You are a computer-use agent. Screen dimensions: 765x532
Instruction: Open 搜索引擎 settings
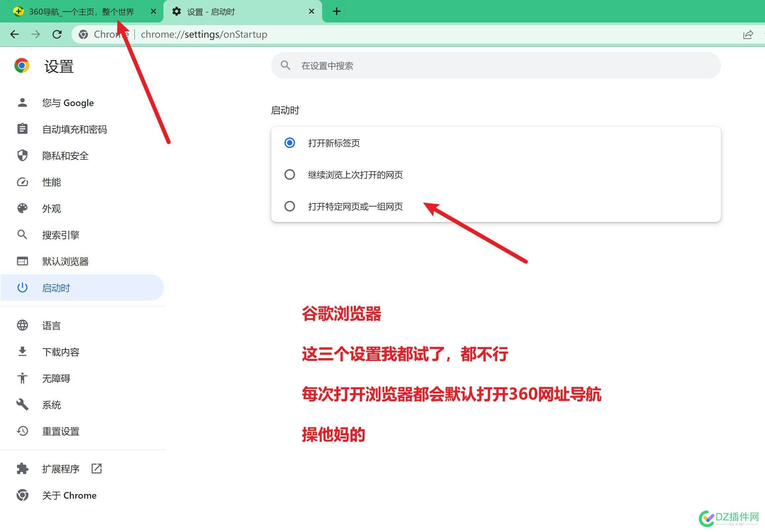[x=82, y=235]
